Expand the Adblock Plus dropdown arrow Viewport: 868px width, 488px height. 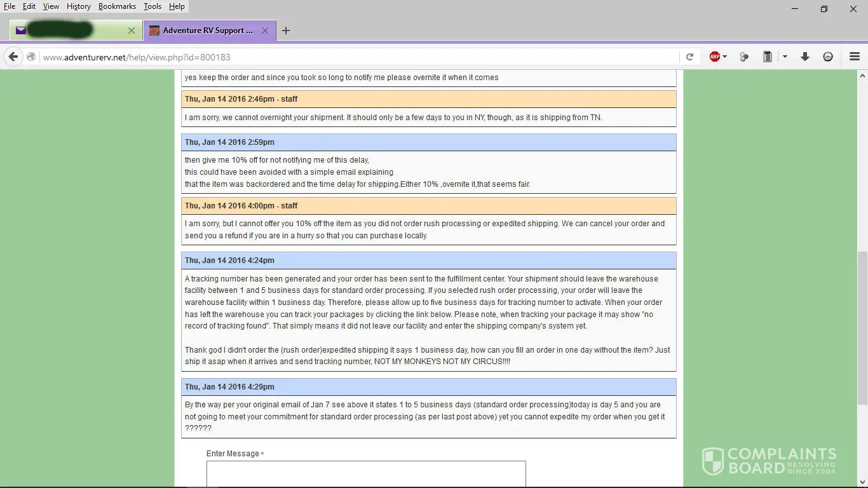(725, 57)
